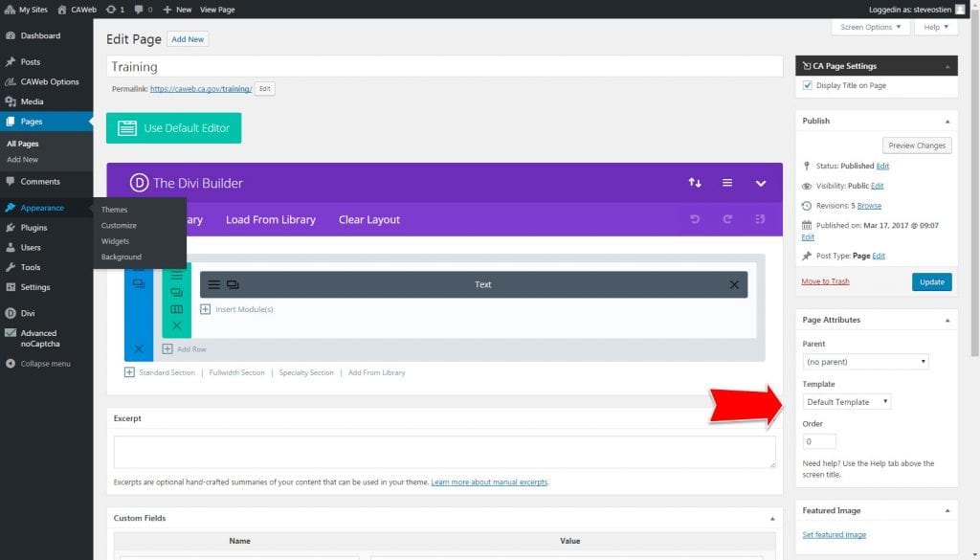The image size is (980, 560).
Task: Expand Screen Options
Action: (x=869, y=27)
